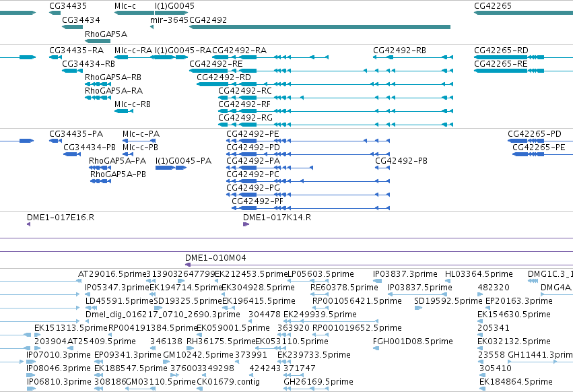
Task: Select protein CG42265-PE
Action: (543, 154)
